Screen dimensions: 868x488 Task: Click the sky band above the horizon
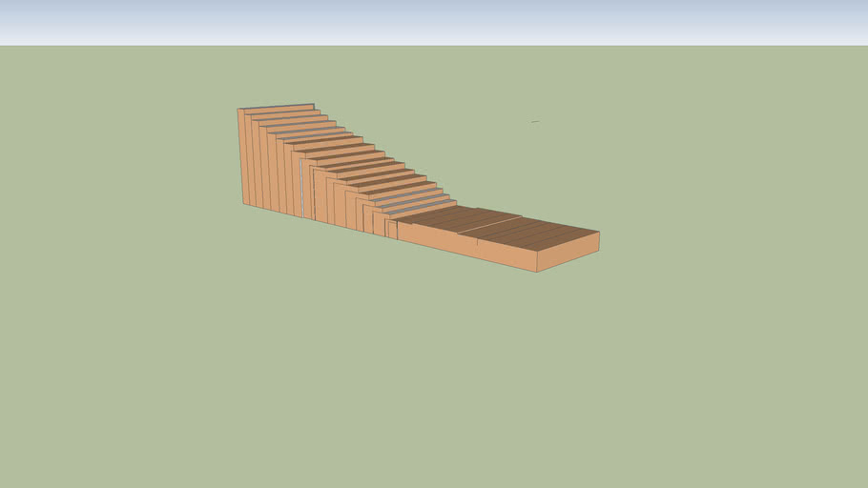click(x=434, y=23)
